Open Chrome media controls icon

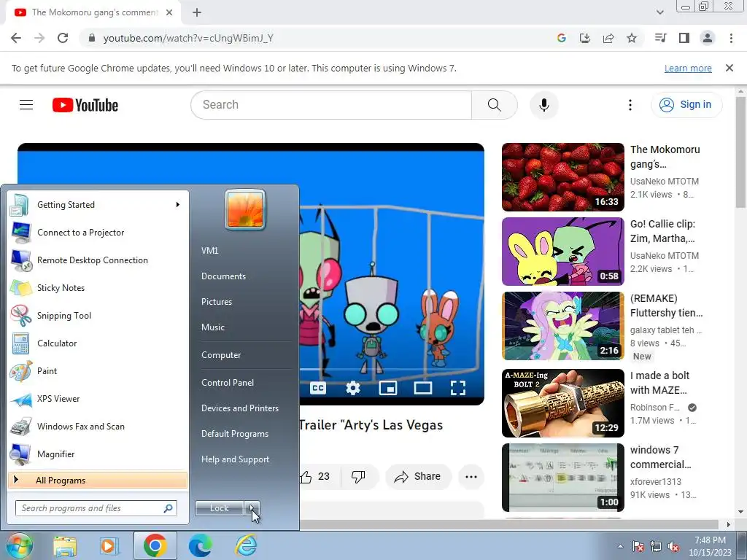coord(661,38)
